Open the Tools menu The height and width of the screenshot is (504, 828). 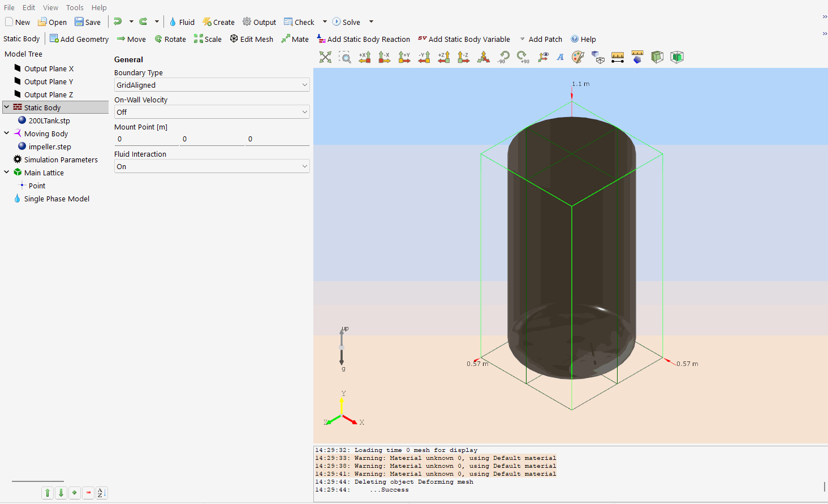75,7
